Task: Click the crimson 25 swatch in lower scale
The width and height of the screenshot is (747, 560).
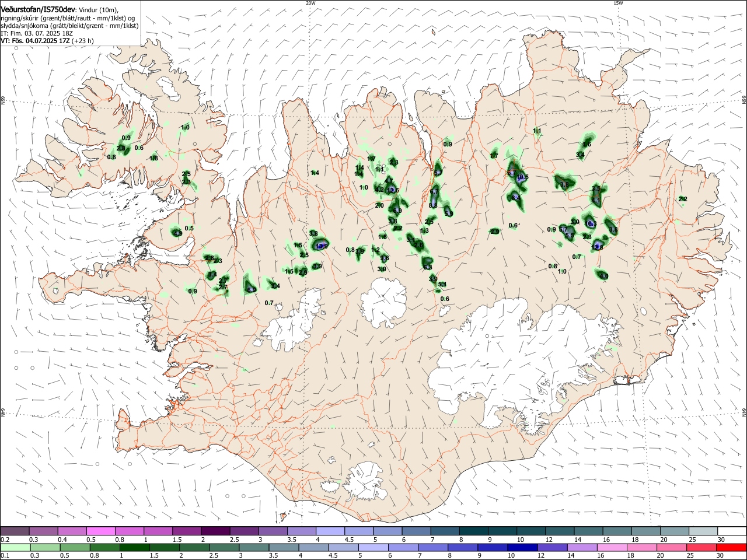Action: (701, 547)
